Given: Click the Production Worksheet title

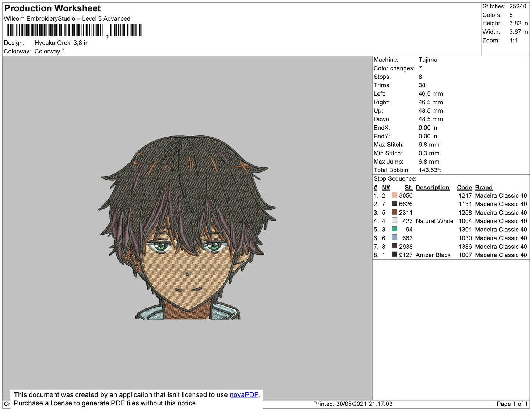Looking at the screenshot, I should (x=52, y=8).
